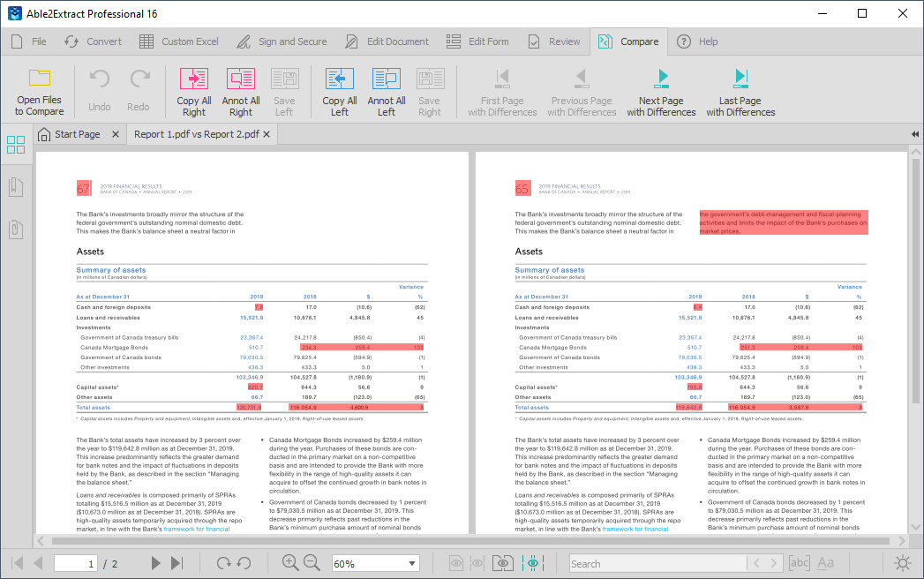Open files to compare
Screen dimensions: 924x579
click(39, 91)
